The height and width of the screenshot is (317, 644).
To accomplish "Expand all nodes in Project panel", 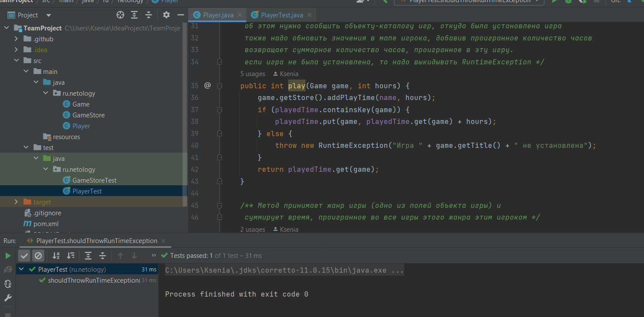I will [134, 14].
